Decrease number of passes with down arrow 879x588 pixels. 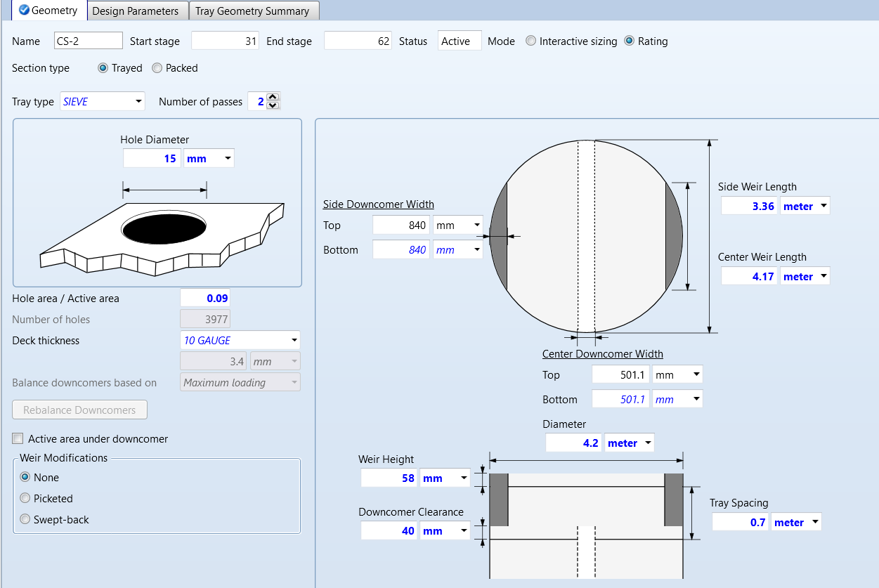point(274,106)
